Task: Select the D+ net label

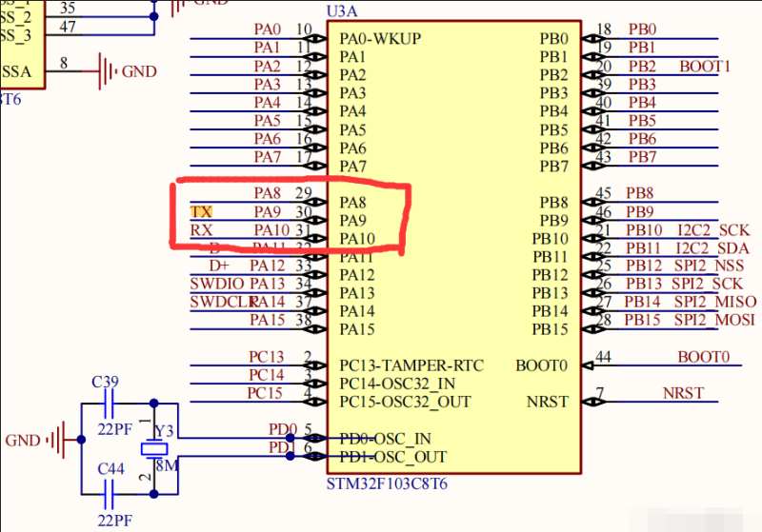Action: pos(219,266)
